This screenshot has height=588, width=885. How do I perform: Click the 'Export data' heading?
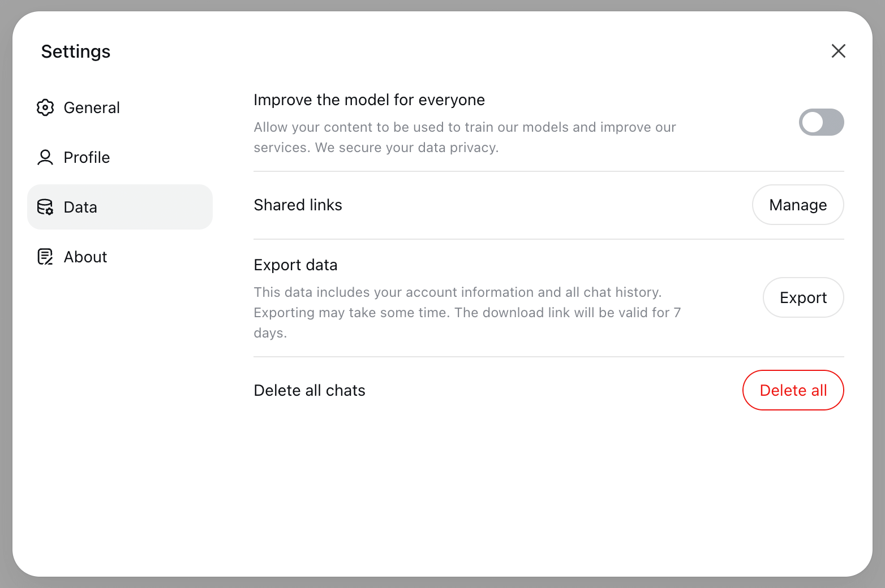coord(295,265)
